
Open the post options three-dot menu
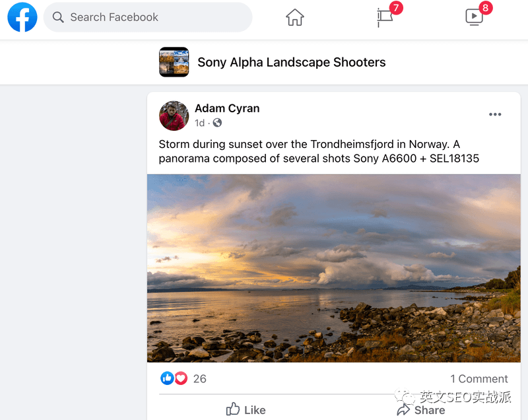tap(495, 114)
